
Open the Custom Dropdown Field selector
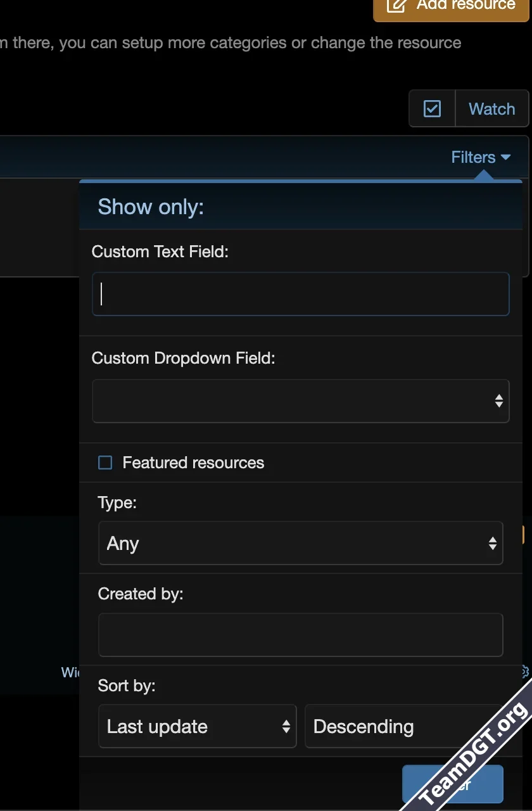[301, 400]
